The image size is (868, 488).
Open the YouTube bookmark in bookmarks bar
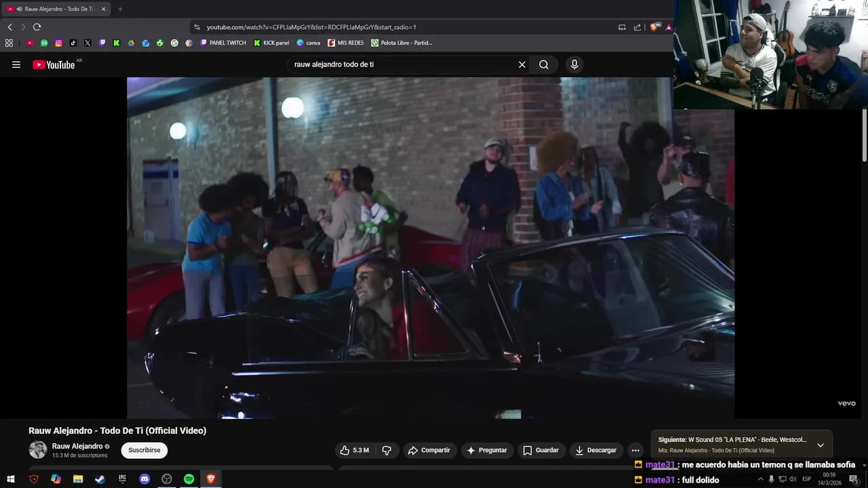click(x=30, y=43)
